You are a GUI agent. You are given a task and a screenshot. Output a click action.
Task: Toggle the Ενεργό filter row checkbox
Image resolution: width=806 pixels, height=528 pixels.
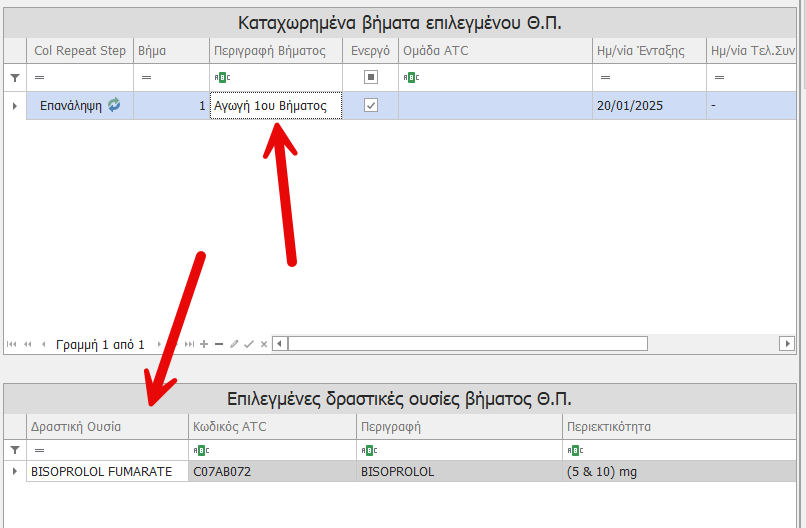(x=371, y=77)
